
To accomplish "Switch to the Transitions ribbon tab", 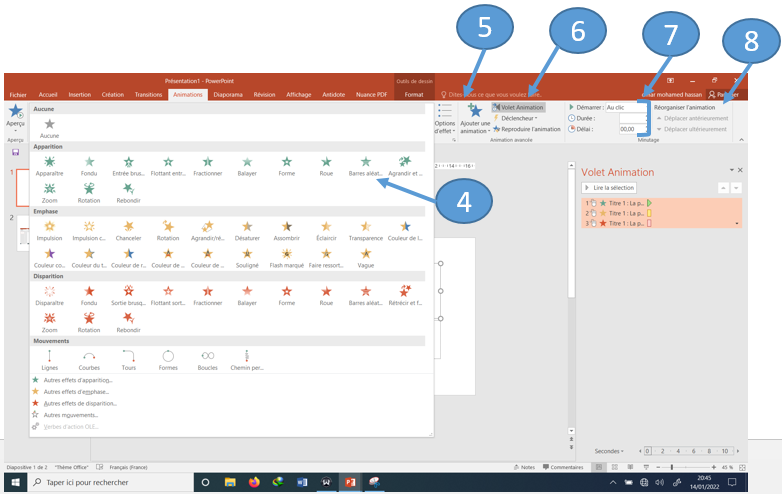I will [148, 95].
